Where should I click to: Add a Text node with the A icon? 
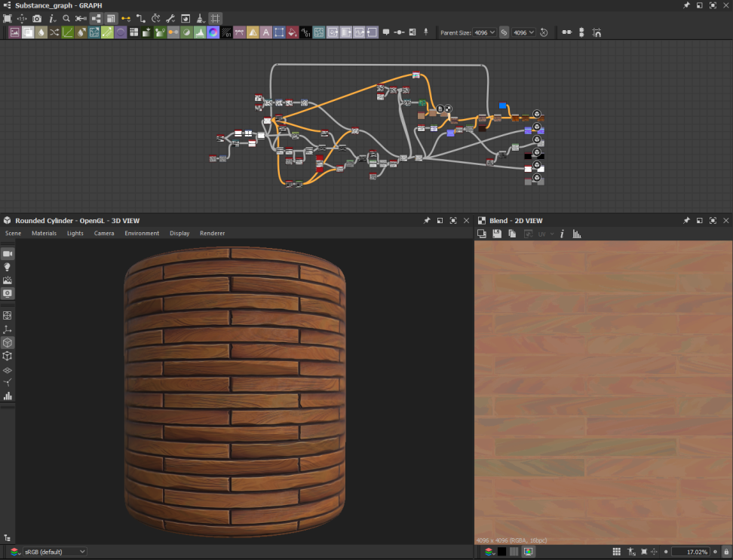click(x=265, y=32)
